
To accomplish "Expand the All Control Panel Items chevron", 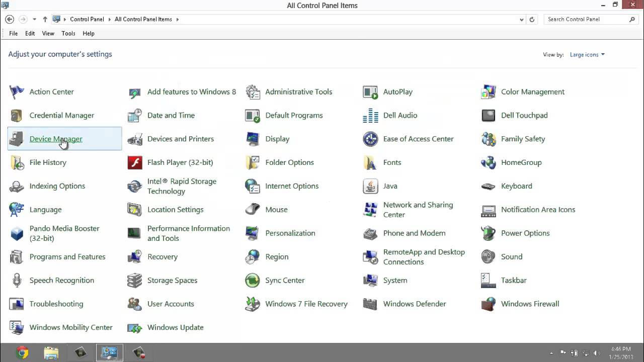I will point(177,20).
